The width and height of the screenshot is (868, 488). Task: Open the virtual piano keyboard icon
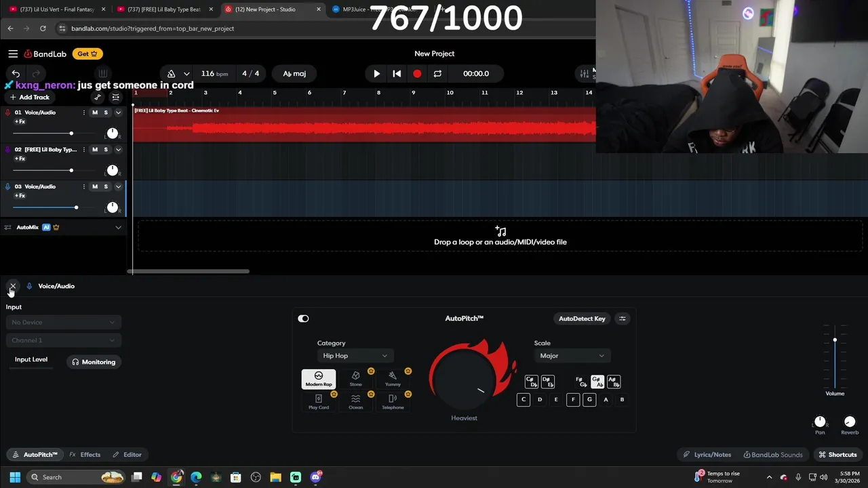(x=103, y=73)
